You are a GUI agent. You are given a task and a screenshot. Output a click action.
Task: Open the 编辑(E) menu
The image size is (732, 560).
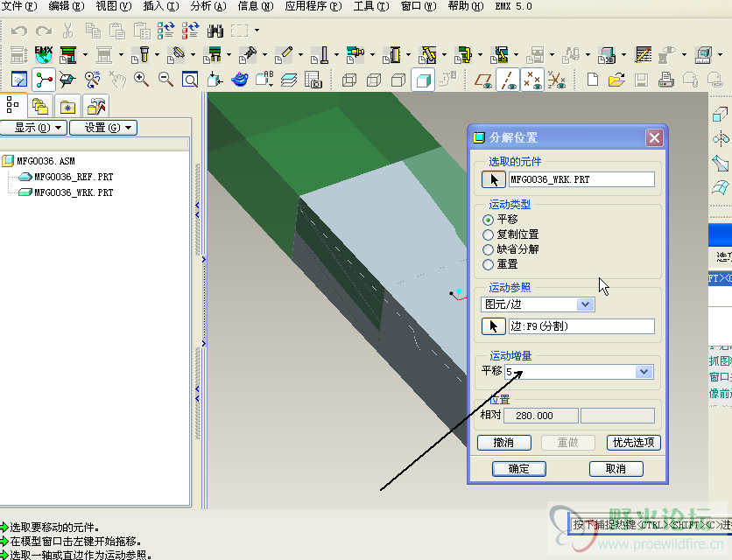pyautogui.click(x=67, y=6)
